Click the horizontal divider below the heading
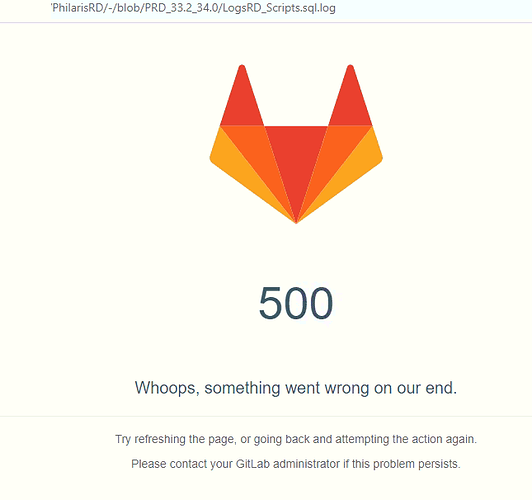The image size is (532, 500). tap(266, 416)
